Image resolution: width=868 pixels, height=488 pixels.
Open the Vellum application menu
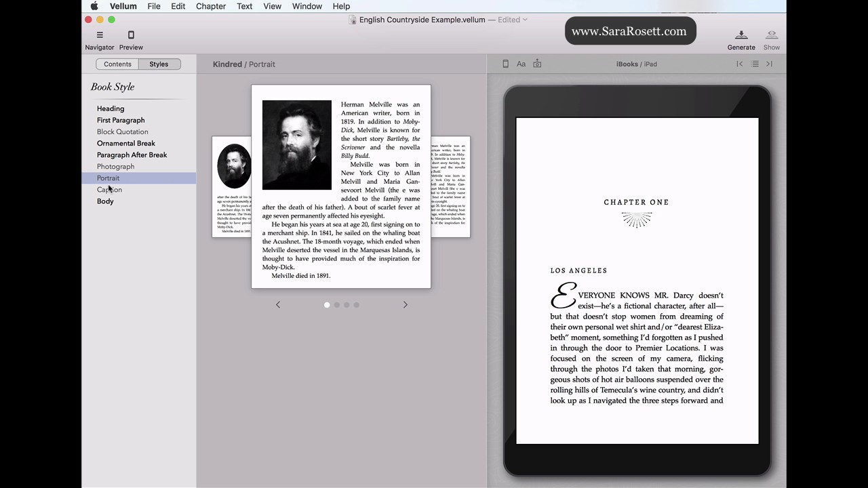click(123, 6)
